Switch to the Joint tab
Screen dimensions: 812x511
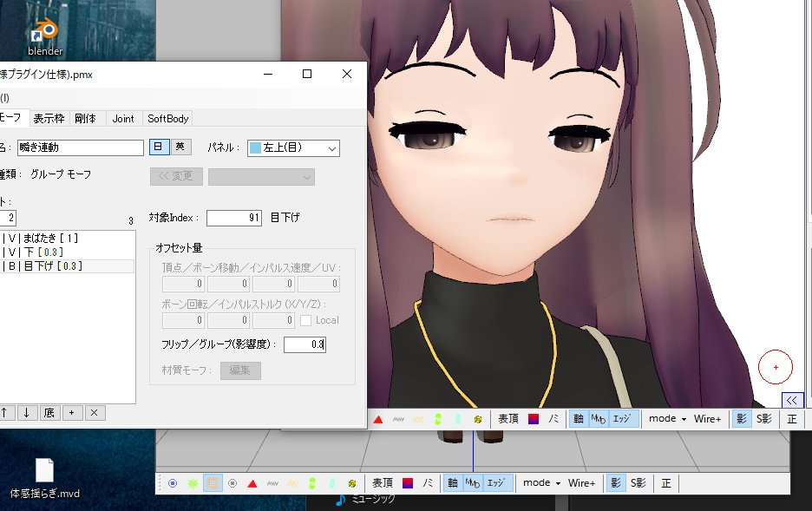click(x=123, y=119)
